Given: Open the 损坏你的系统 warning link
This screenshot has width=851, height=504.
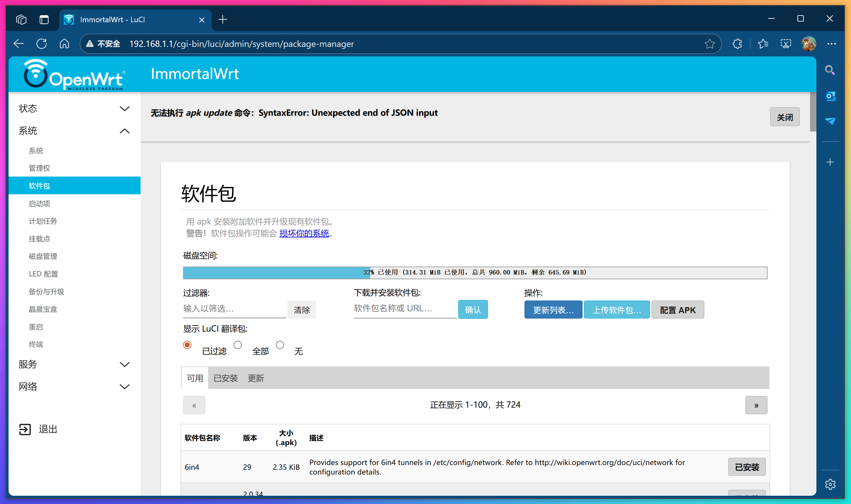Looking at the screenshot, I should [x=304, y=233].
